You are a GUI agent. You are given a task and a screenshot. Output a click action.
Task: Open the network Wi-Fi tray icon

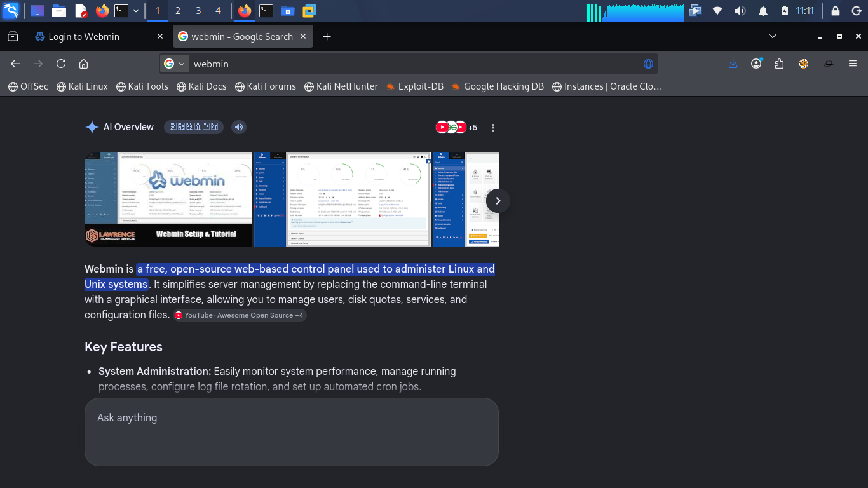[717, 11]
